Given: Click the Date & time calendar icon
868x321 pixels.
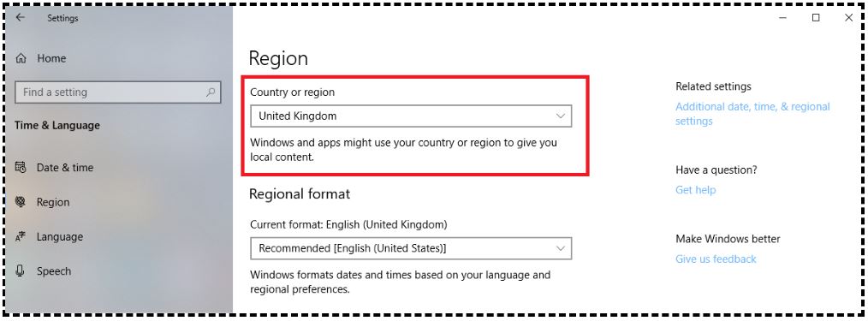Looking at the screenshot, I should [x=21, y=167].
